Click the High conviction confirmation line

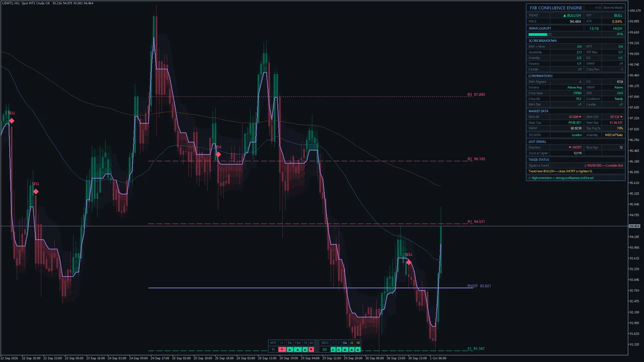pyautogui.click(x=561, y=178)
